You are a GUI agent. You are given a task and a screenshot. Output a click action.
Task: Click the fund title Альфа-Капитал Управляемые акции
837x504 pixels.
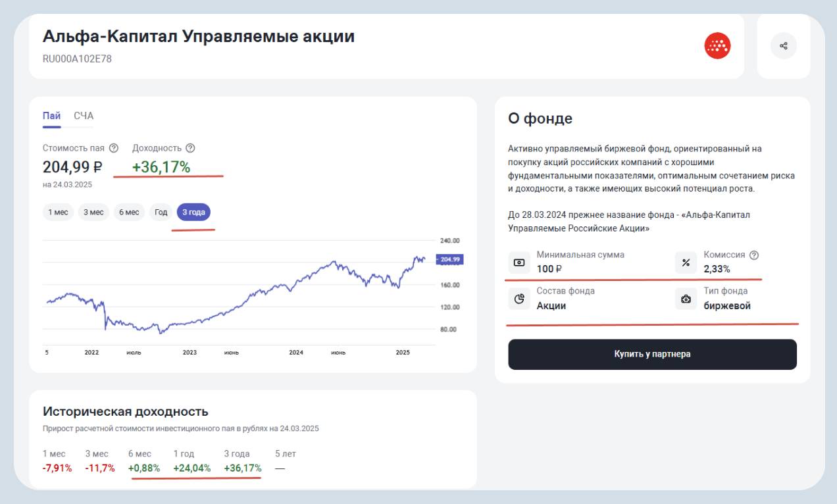click(x=199, y=36)
